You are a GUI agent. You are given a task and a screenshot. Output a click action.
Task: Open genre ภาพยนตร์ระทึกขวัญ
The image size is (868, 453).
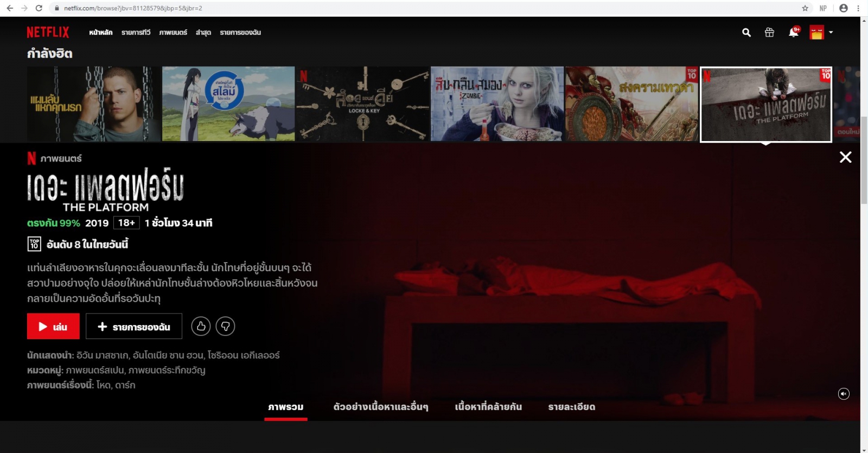[167, 371]
